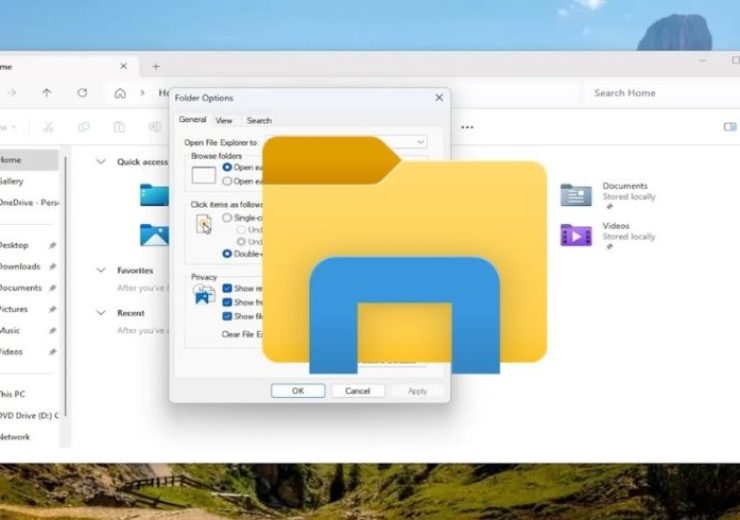Open the Documents folder icon
Image resolution: width=740 pixels, height=520 pixels.
coord(576,195)
